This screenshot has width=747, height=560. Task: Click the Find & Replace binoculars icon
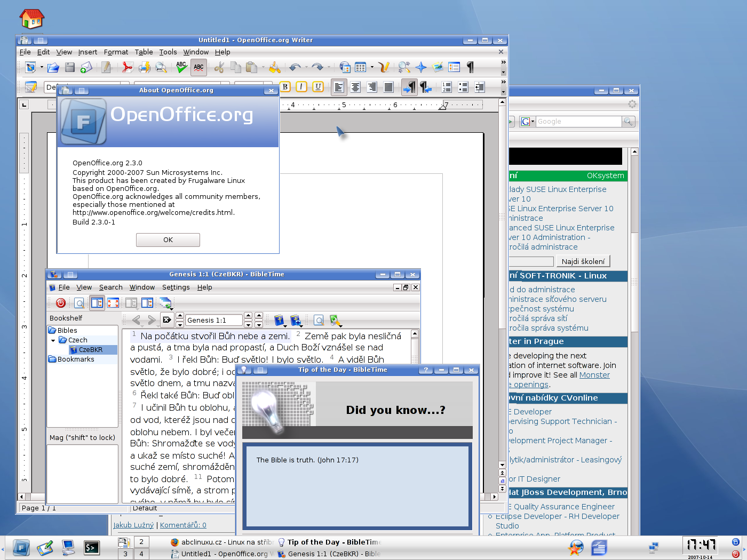point(404,67)
